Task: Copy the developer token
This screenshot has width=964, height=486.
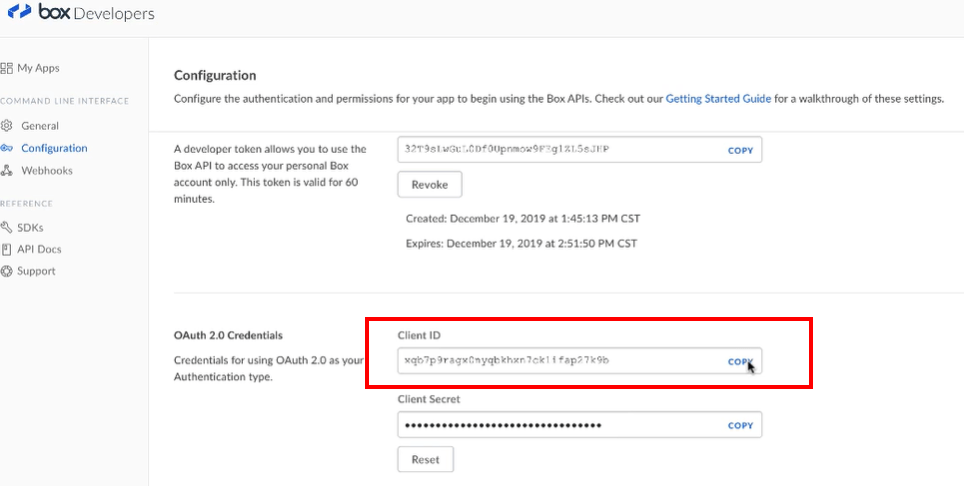Action: click(740, 151)
